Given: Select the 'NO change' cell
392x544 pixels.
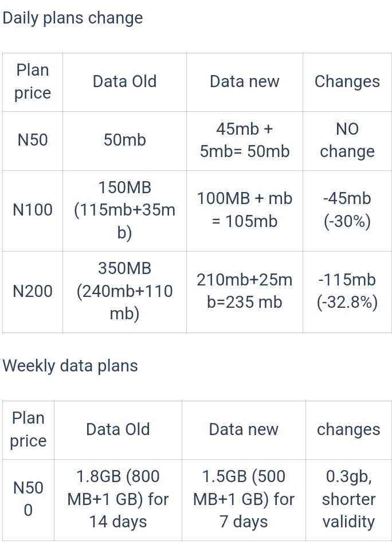Looking at the screenshot, I should 347,141.
